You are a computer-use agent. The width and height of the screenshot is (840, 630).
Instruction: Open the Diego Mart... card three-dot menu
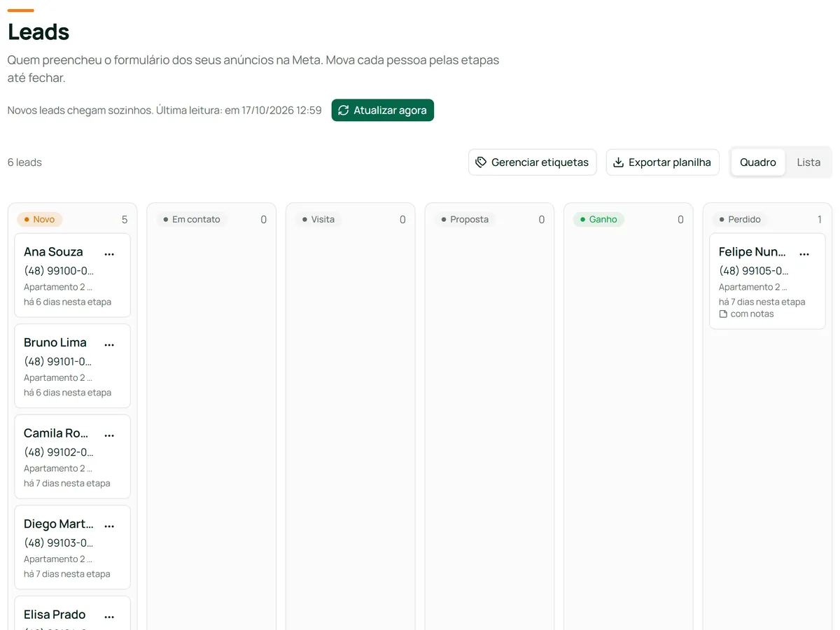click(x=109, y=526)
